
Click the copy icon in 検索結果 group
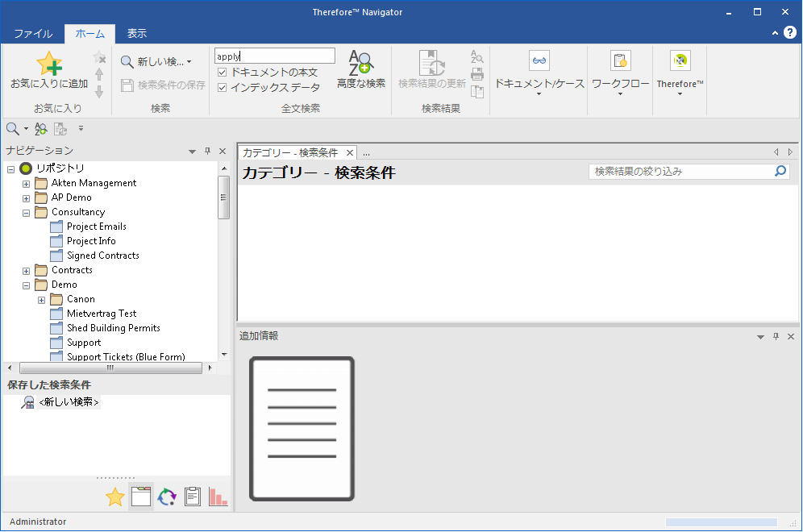[x=476, y=92]
